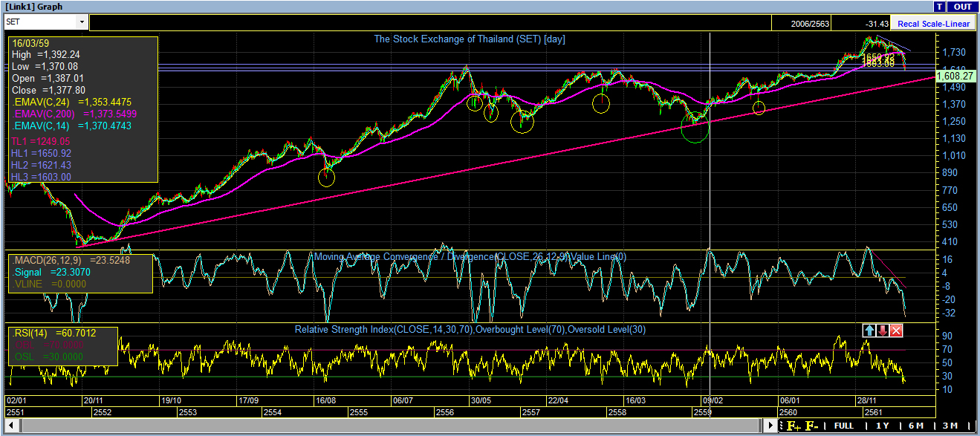Image resolution: width=980 pixels, height=436 pixels.
Task: Click the HL2 =1621.43 entry
Action: [x=41, y=164]
